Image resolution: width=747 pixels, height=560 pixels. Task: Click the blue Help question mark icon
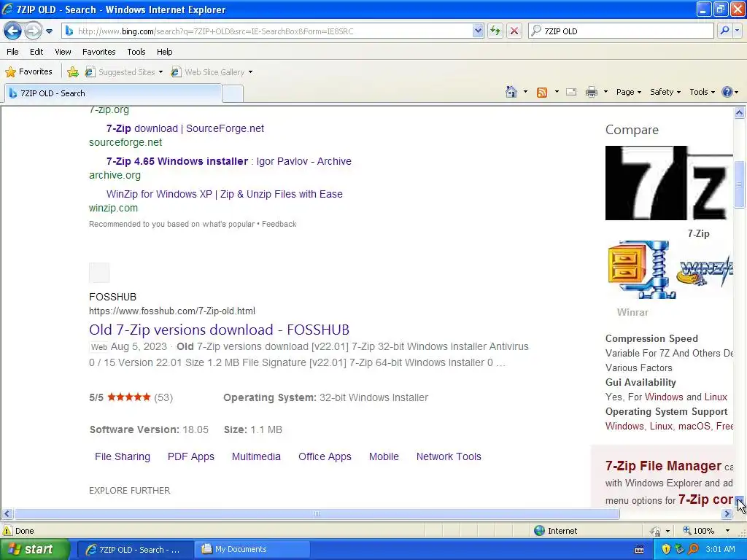pyautogui.click(x=727, y=92)
